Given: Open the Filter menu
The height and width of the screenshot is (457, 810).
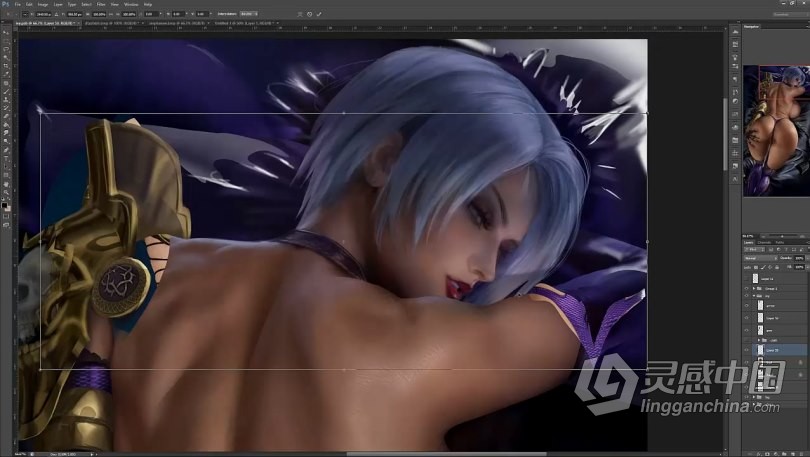Looking at the screenshot, I should pos(101,4).
